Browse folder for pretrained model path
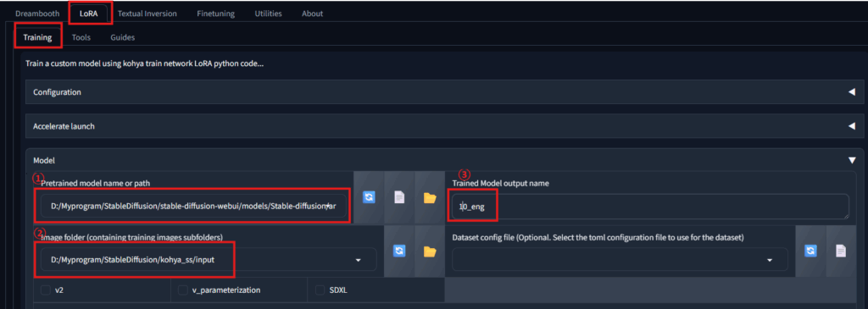The image size is (868, 309). pyautogui.click(x=430, y=198)
